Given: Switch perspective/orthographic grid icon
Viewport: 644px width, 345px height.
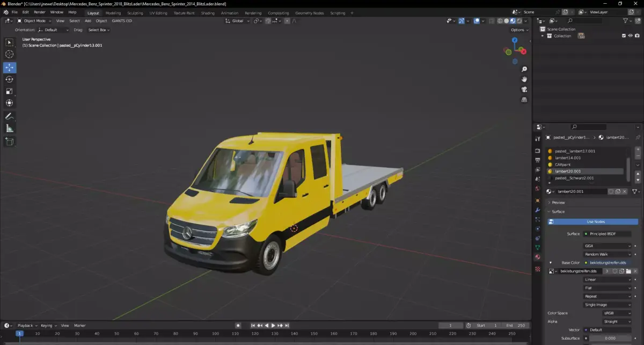Looking at the screenshot, I should 524,100.
